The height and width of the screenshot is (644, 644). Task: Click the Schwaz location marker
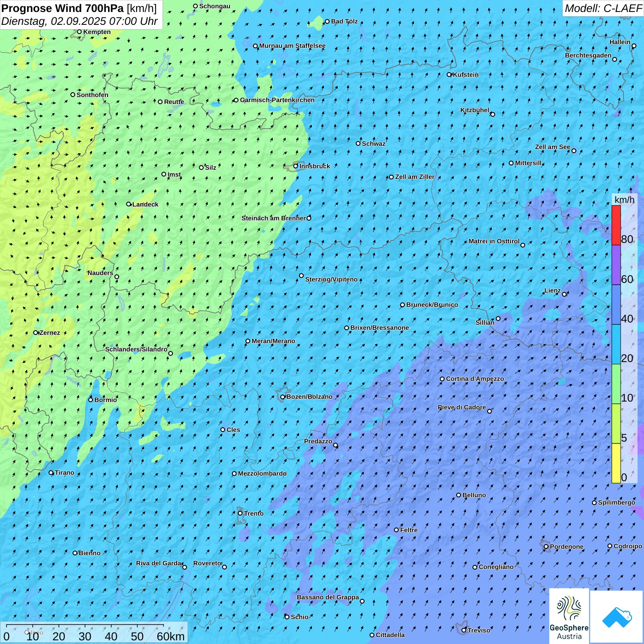(358, 144)
